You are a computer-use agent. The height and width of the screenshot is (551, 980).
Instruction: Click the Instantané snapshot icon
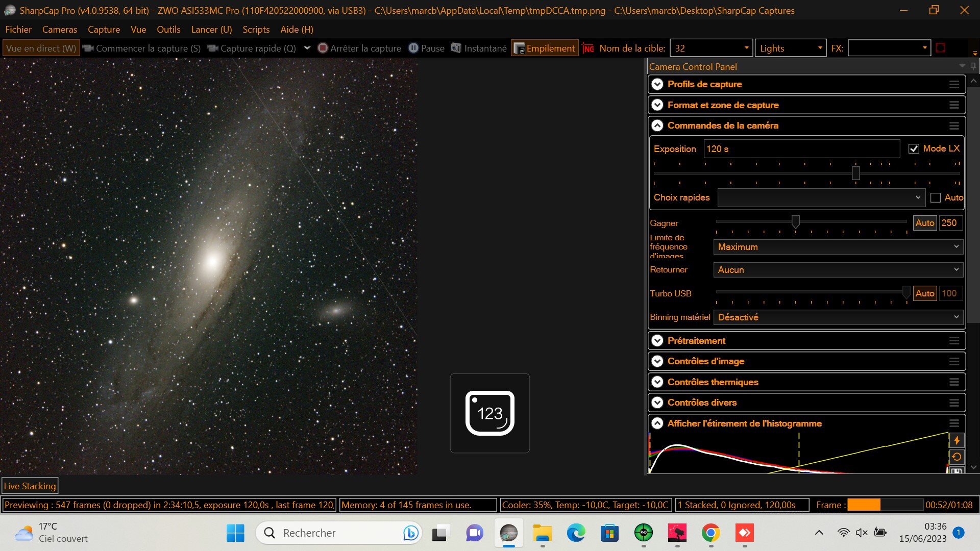pos(456,48)
